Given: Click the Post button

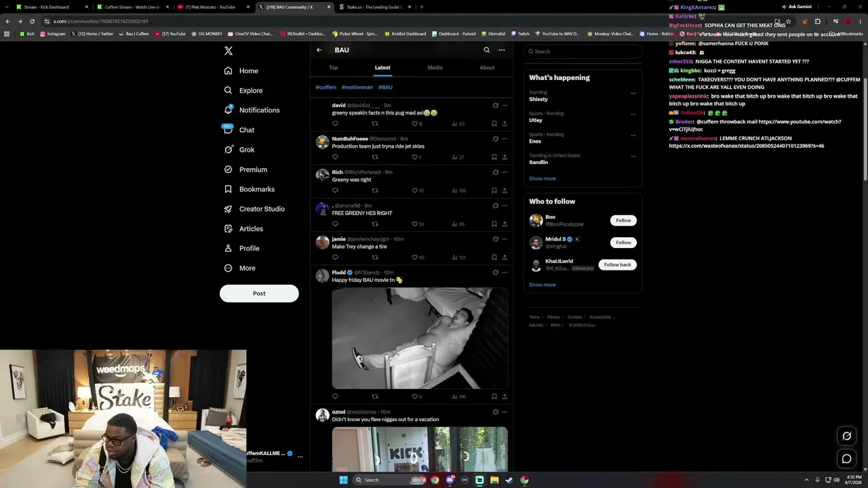Looking at the screenshot, I should (259, 293).
